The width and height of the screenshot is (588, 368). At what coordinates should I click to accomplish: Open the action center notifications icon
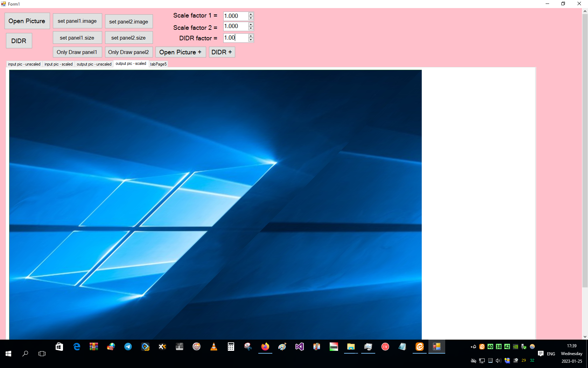coord(541,354)
